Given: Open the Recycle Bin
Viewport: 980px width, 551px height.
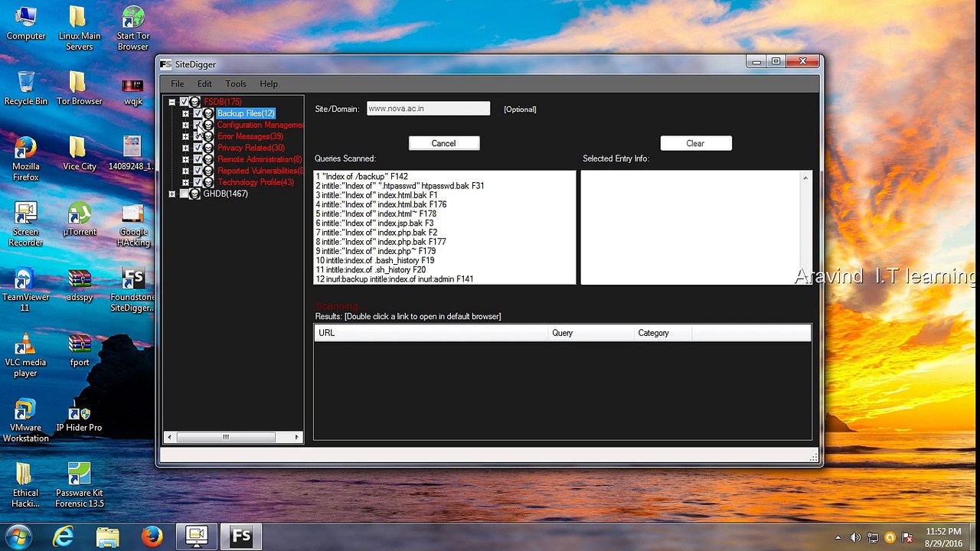Looking at the screenshot, I should 26,88.
